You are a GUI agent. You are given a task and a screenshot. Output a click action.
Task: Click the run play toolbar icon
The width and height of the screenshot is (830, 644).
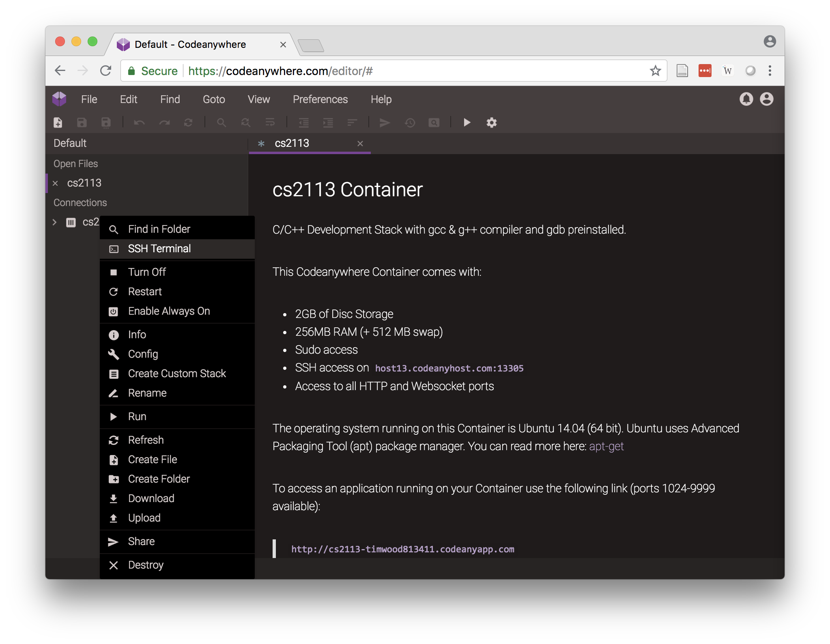pyautogui.click(x=467, y=122)
